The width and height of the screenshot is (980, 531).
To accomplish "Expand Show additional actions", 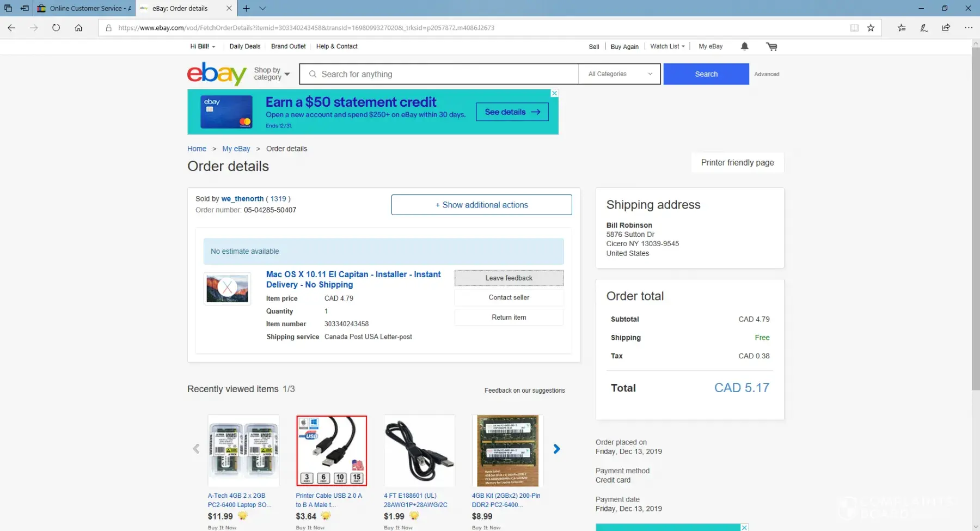I will [481, 205].
